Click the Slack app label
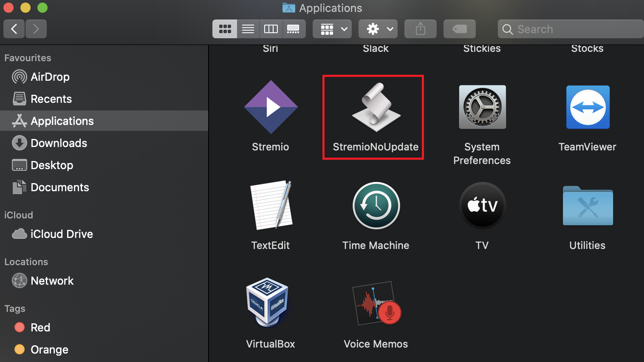 coord(376,48)
